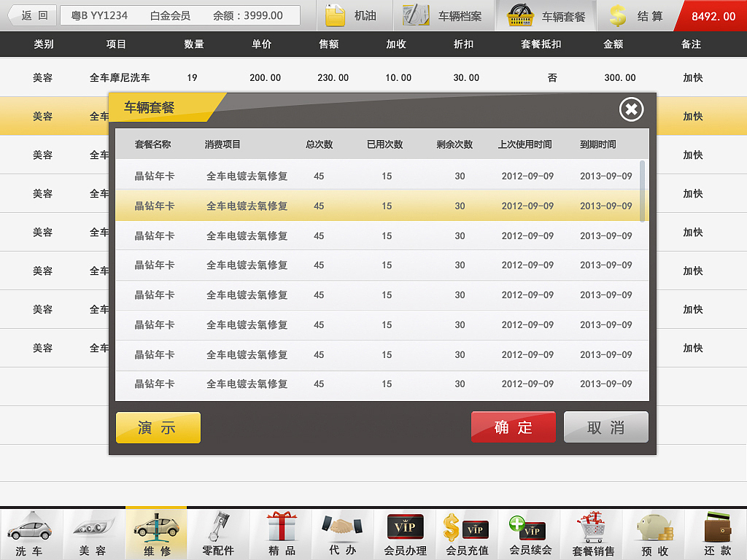This screenshot has width=747, height=560.
Task: Click the 余额：3999.00 balance text
Action: pos(248,16)
